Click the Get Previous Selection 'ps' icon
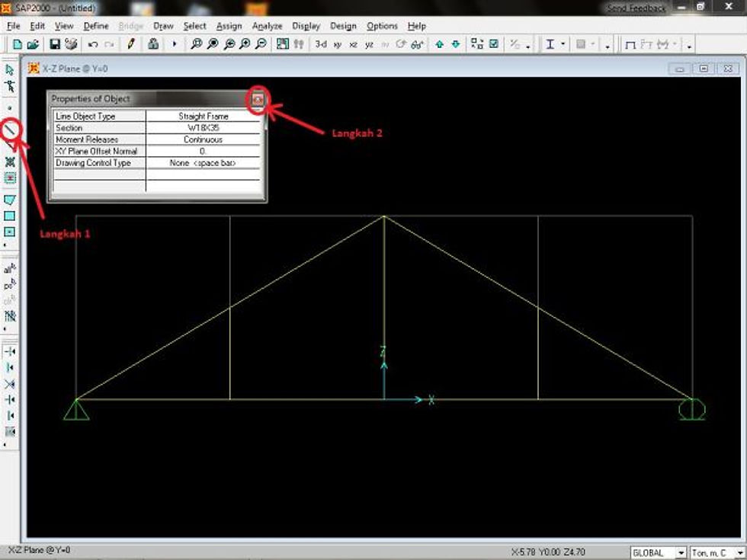Screen dimensions: 747x560 9,285
